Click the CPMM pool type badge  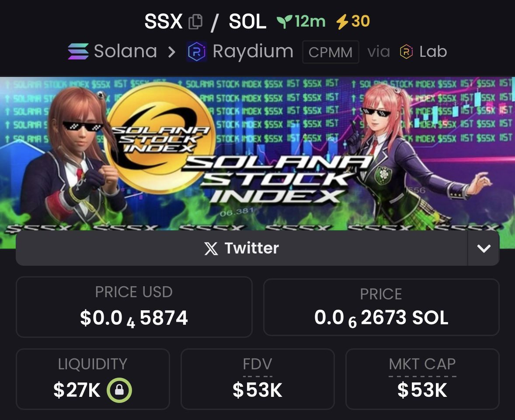point(331,52)
